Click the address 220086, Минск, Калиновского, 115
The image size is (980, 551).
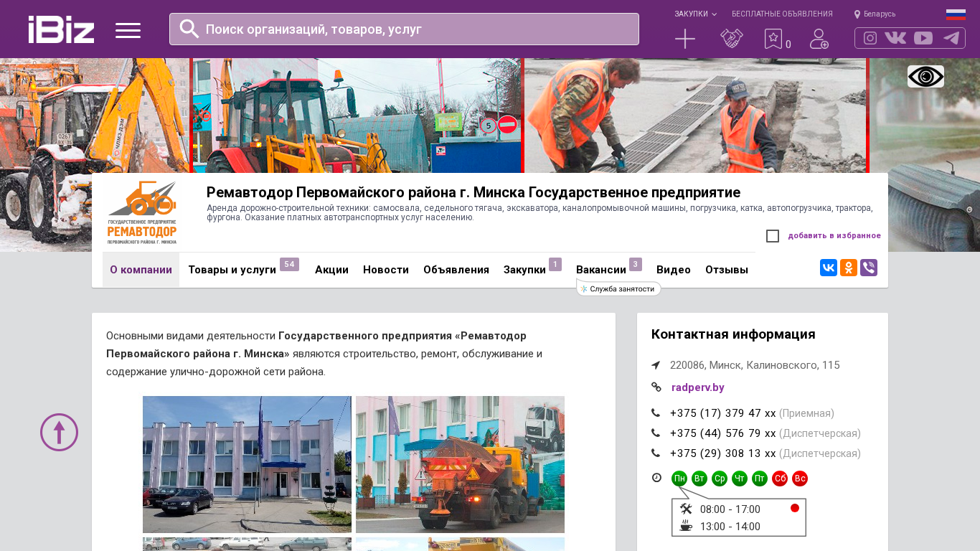coord(755,365)
